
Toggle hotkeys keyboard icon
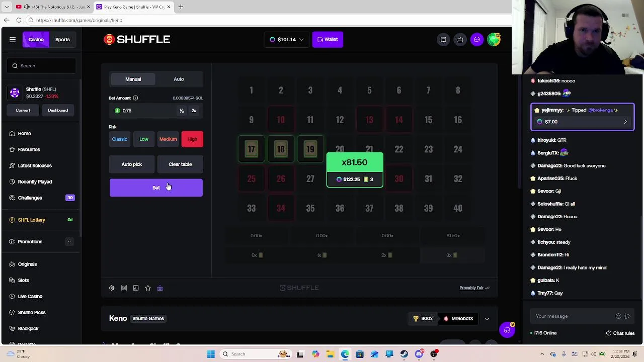160,288
